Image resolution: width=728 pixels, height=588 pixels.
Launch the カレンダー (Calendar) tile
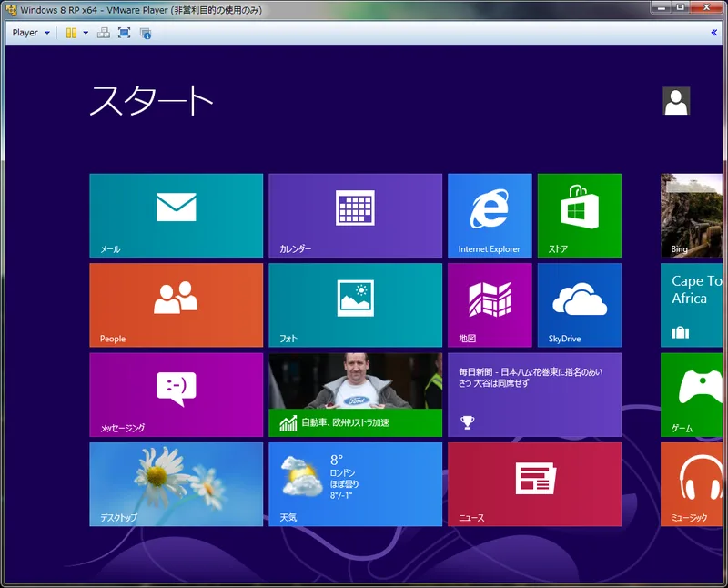tap(355, 215)
